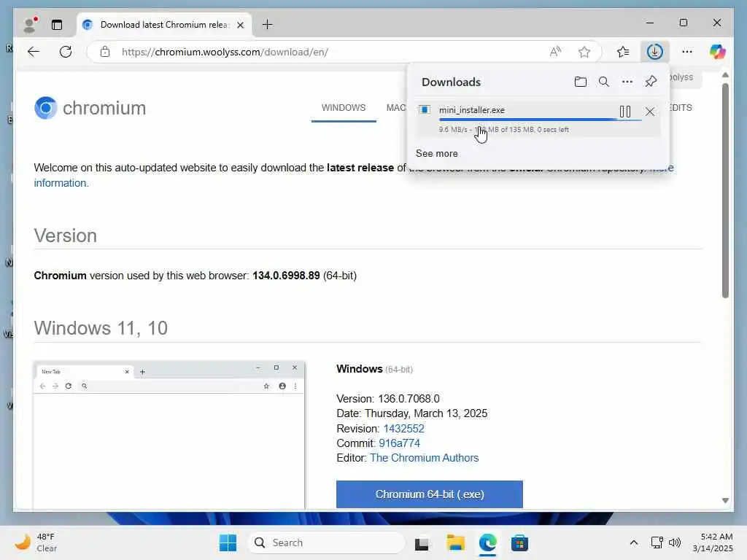This screenshot has width=747, height=560.
Task: Pin the Downloads panel
Action: [651, 82]
